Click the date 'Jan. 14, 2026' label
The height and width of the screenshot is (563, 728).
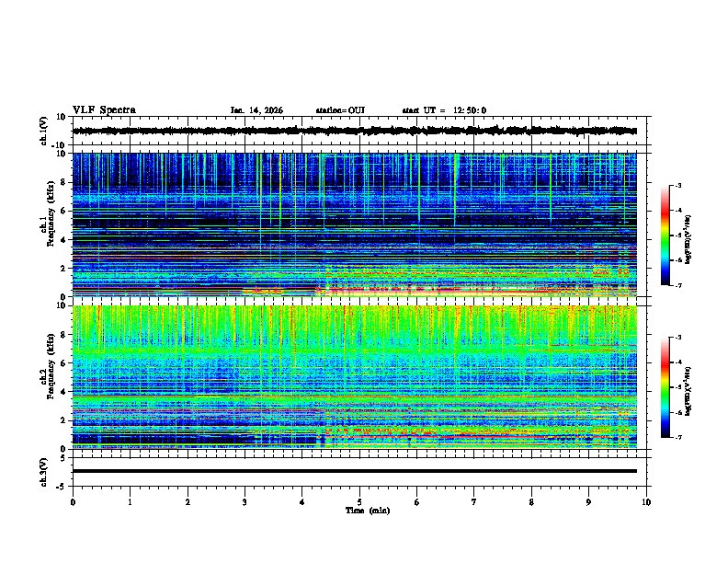(x=256, y=110)
